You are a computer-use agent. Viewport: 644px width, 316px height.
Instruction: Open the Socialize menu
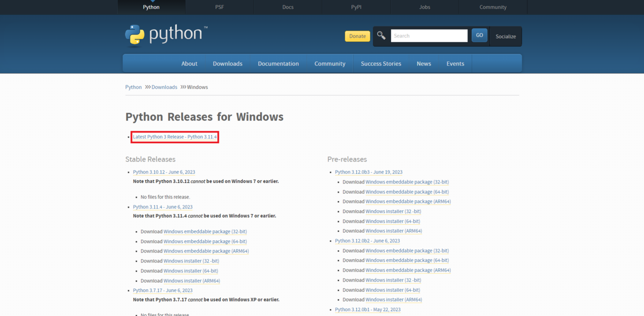[506, 36]
